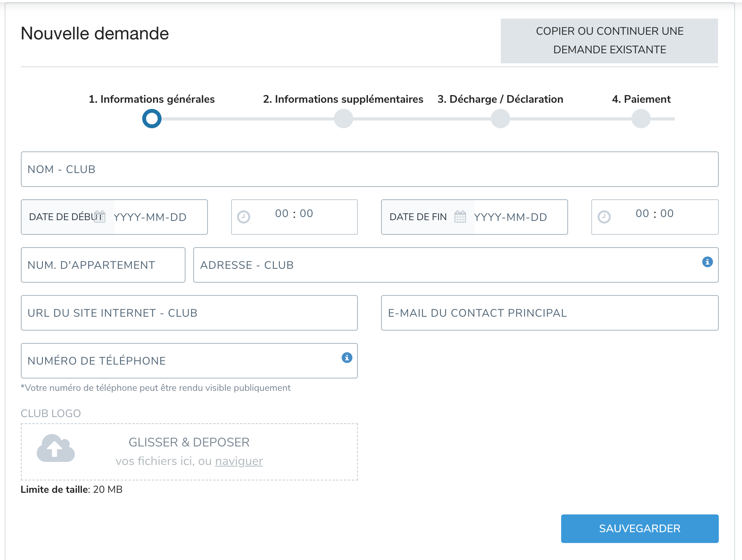Viewport: 742px width, 560px height.
Task: Select step circle for Informations supplémentaires
Action: 344,119
